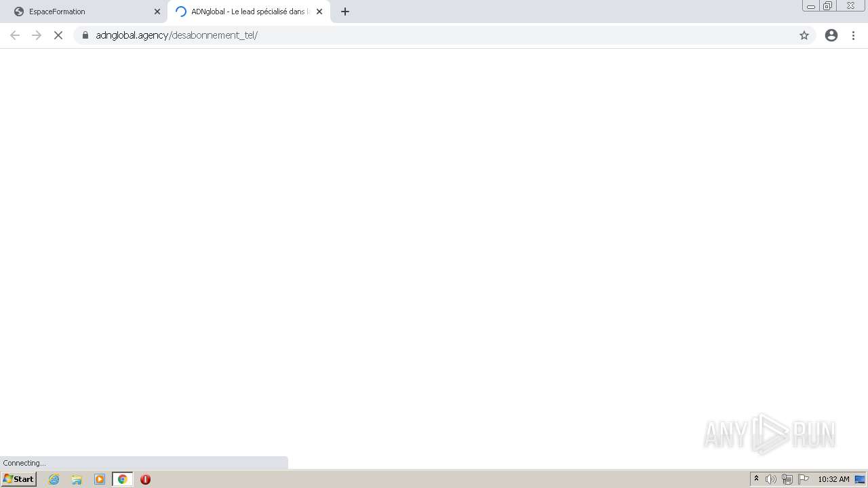Open File Explorer from taskbar
This screenshot has height=488, width=868.
point(77,479)
